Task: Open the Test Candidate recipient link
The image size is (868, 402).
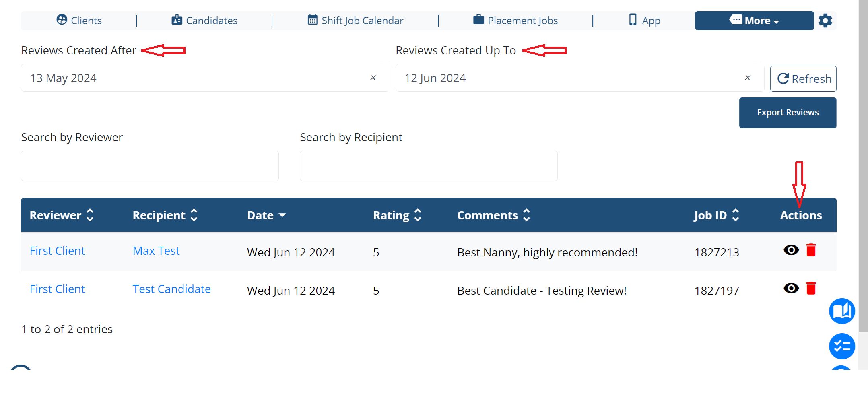Action: point(172,289)
